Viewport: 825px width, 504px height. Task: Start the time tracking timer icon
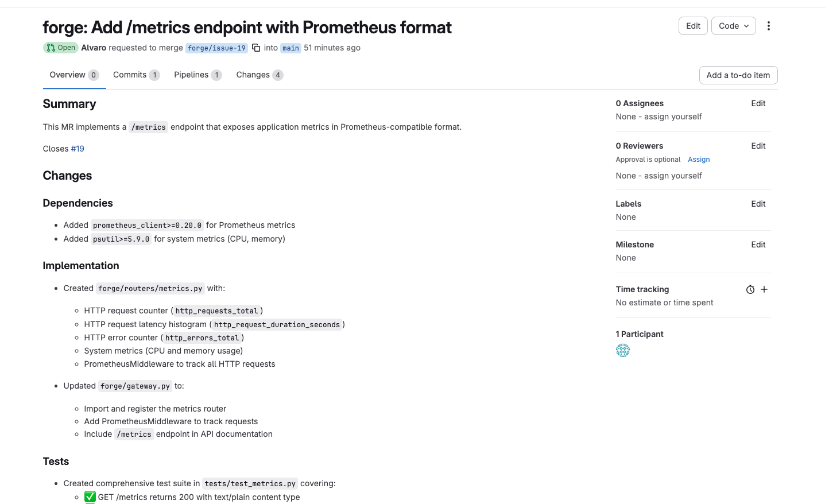[750, 289]
